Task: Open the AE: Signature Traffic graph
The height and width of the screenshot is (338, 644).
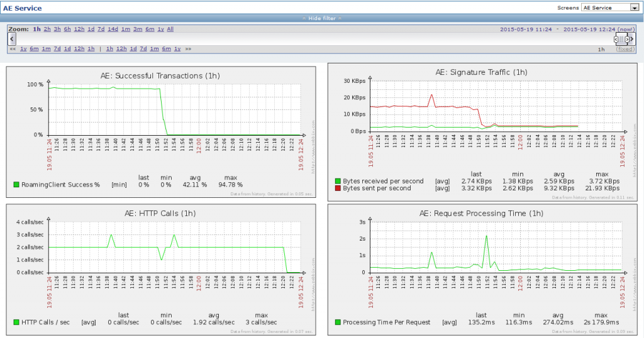Action: [x=482, y=132]
